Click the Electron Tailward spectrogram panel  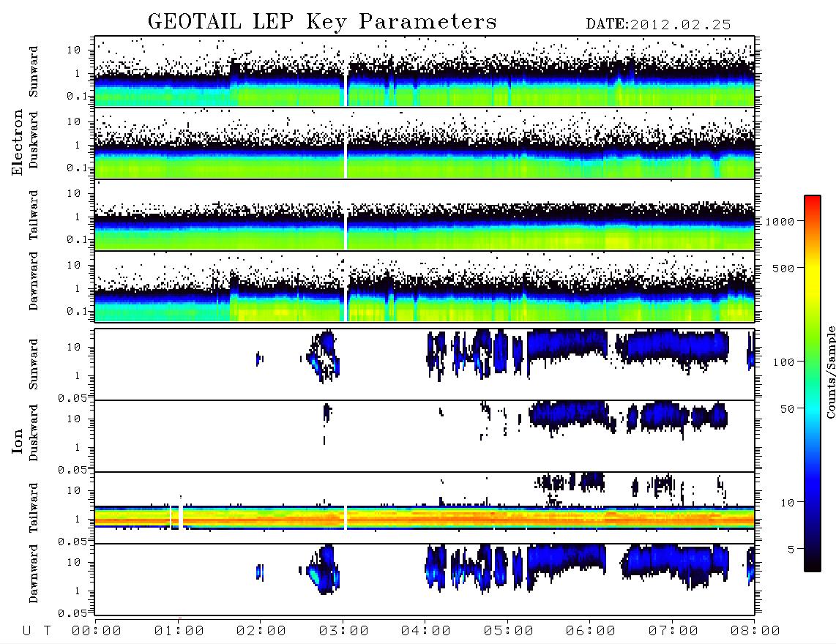425,215
